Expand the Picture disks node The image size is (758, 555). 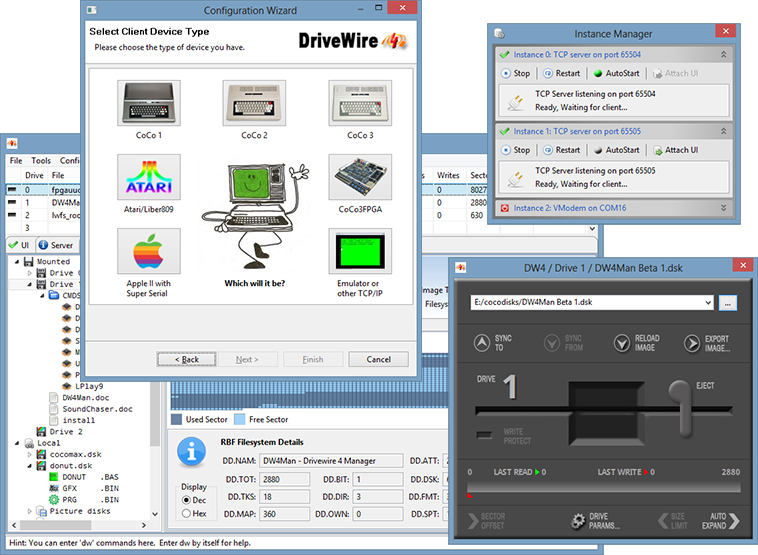point(29,511)
